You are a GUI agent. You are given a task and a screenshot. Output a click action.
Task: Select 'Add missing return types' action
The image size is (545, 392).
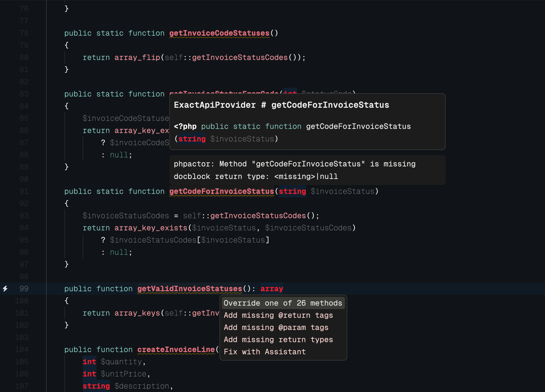point(283,340)
